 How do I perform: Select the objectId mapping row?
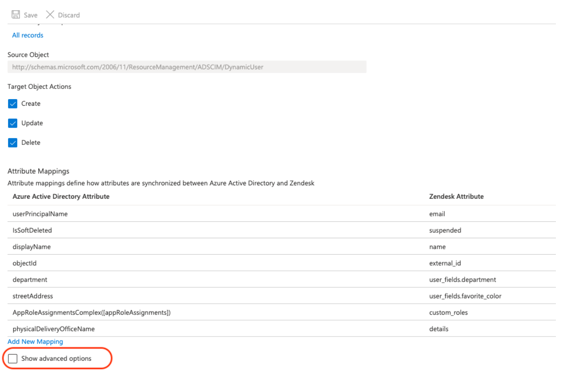24,263
